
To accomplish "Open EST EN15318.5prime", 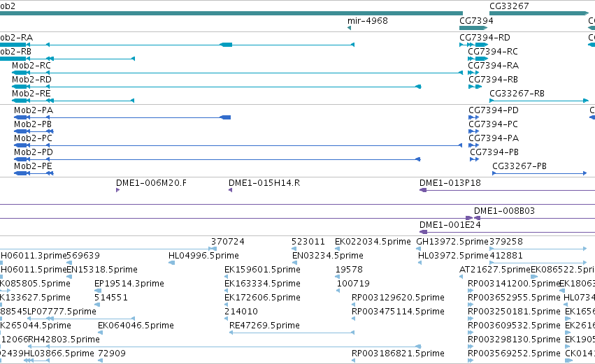I will point(102,270).
